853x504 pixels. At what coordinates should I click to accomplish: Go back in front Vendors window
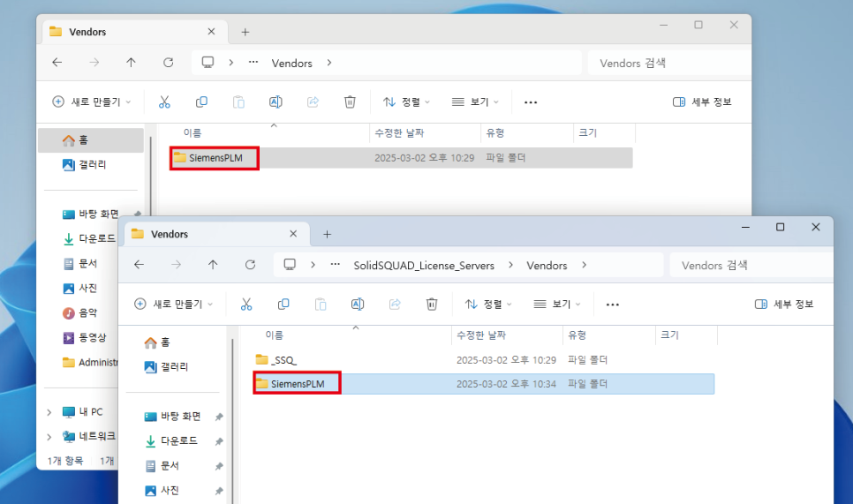[x=140, y=265]
